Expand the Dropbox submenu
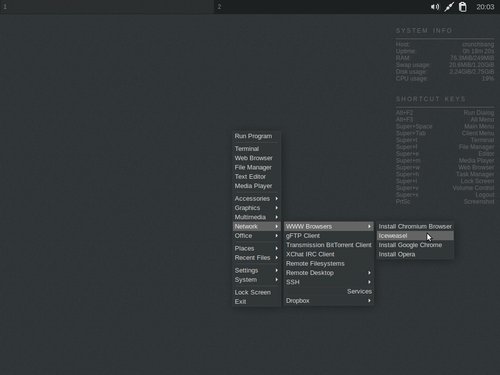The width and height of the screenshot is (500, 375). click(x=329, y=301)
